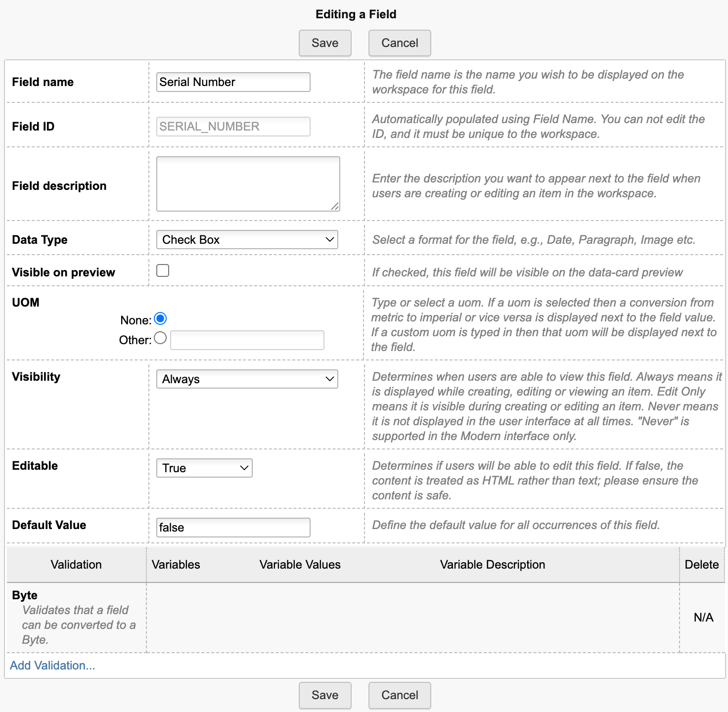Click the custom UOM Other text field
This screenshot has width=728, height=712.
tap(247, 340)
